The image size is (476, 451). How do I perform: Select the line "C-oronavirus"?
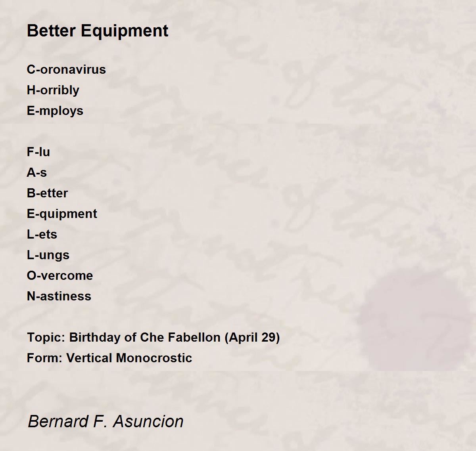coord(66,69)
